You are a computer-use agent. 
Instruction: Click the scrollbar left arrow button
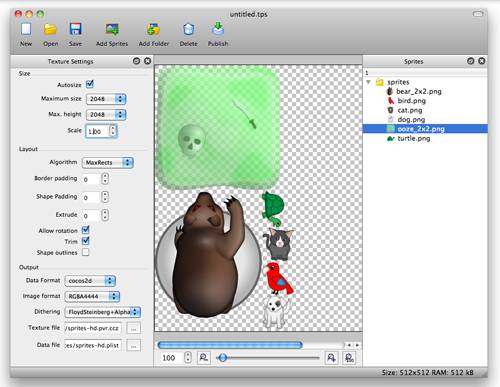pyautogui.click(x=349, y=345)
